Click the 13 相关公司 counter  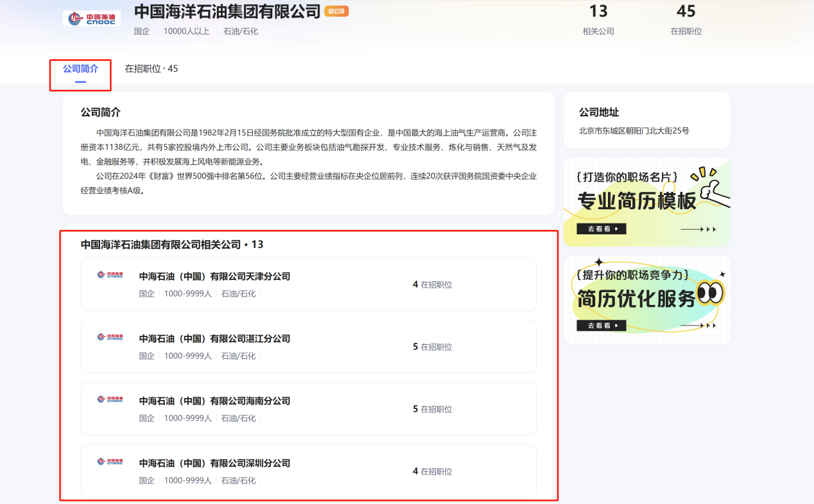click(x=598, y=20)
